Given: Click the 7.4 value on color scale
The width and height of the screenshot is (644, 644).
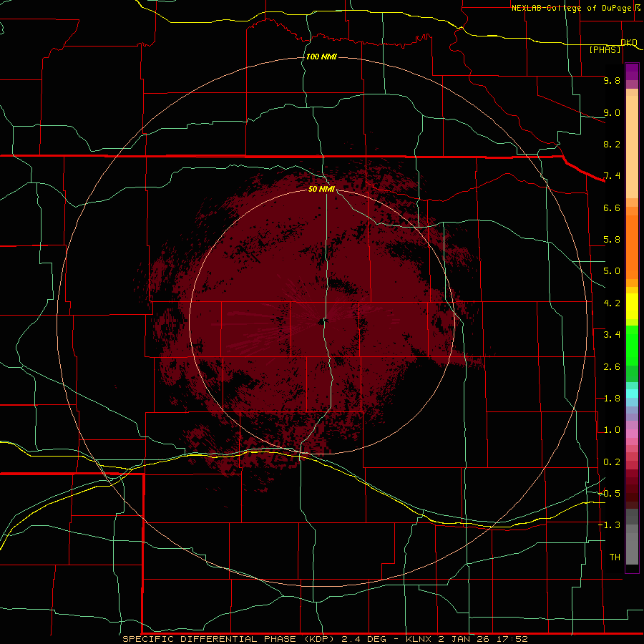Looking at the screenshot, I should pos(612,176).
